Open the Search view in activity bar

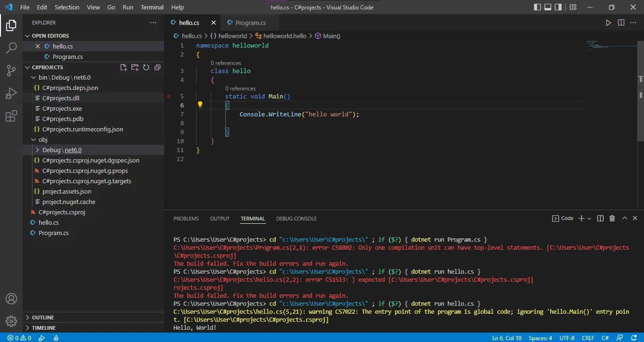[11, 48]
